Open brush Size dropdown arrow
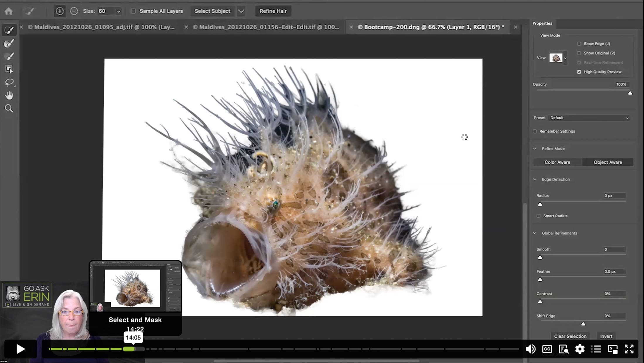This screenshot has height=363, width=644. 119,11
